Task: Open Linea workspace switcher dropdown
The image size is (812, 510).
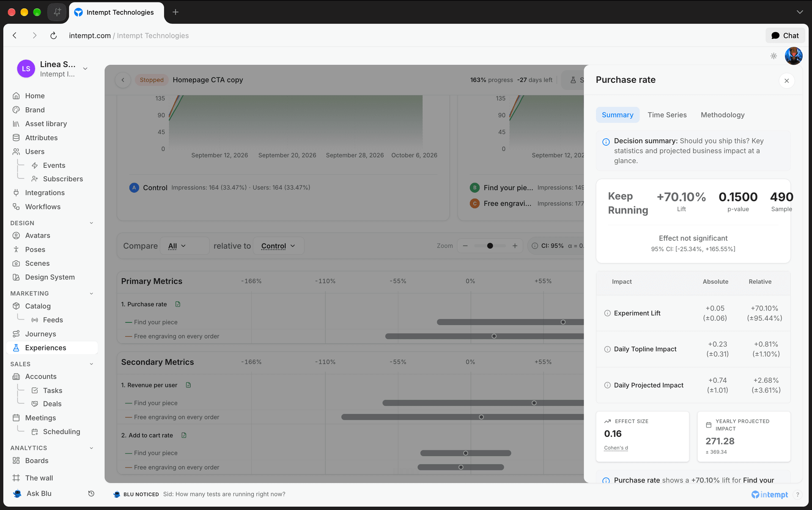Action: [x=85, y=68]
